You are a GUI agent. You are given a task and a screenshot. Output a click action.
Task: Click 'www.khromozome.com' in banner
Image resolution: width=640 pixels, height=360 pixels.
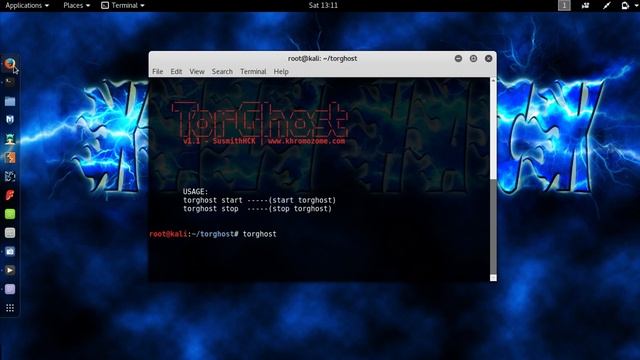click(x=307, y=141)
